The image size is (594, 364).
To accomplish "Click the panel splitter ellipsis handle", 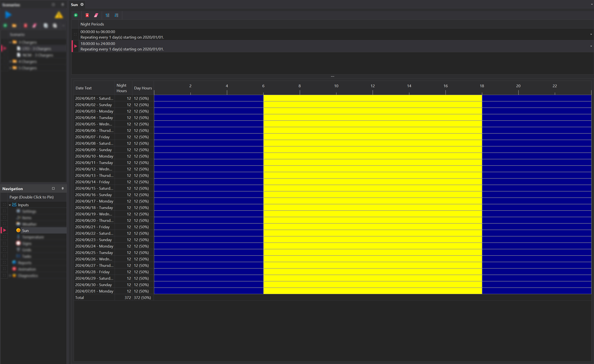I will tap(332, 76).
